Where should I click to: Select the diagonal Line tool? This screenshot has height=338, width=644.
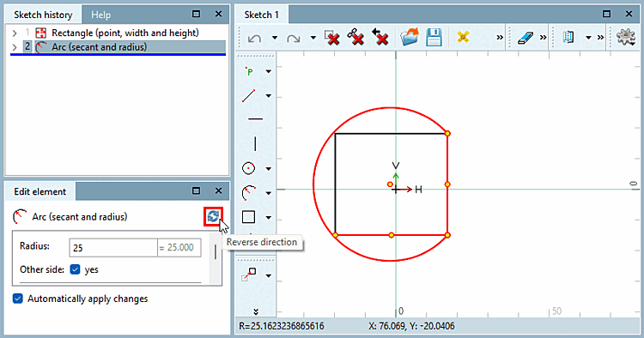(x=248, y=95)
